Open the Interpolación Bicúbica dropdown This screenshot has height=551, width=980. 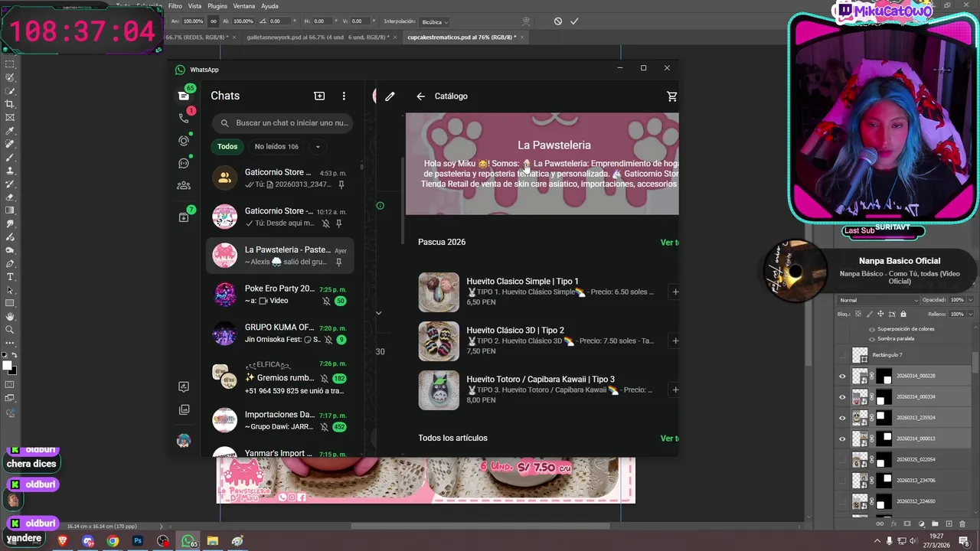tap(435, 22)
